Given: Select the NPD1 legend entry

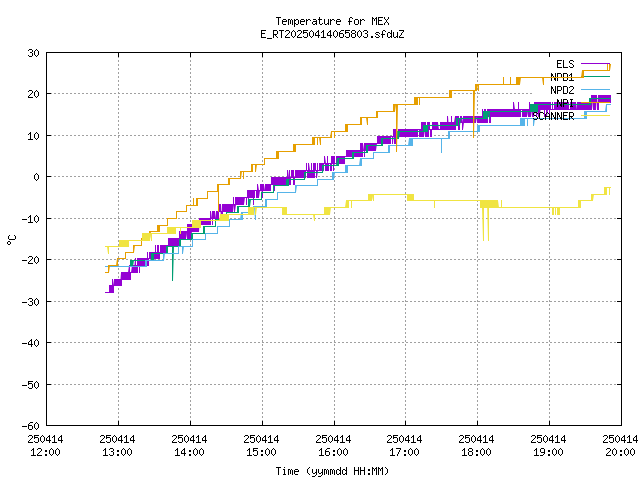Looking at the screenshot, I should [x=562, y=77].
